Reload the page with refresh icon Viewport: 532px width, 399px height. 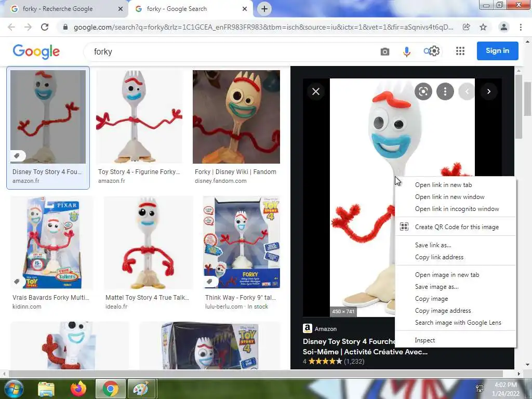pos(45,27)
